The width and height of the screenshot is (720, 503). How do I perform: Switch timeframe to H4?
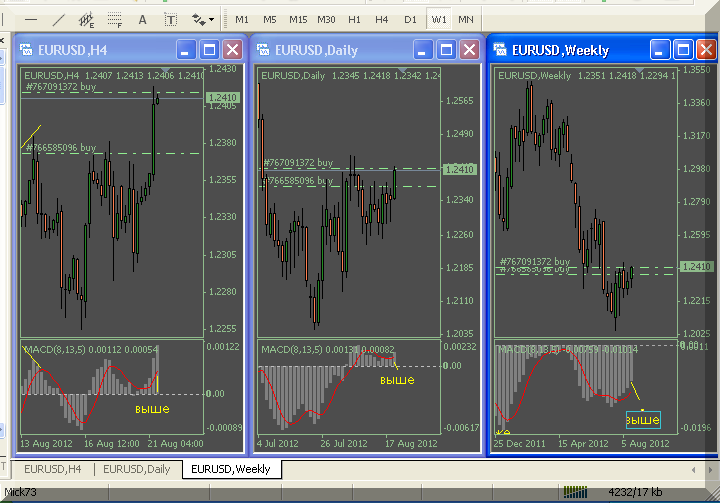tap(382, 19)
